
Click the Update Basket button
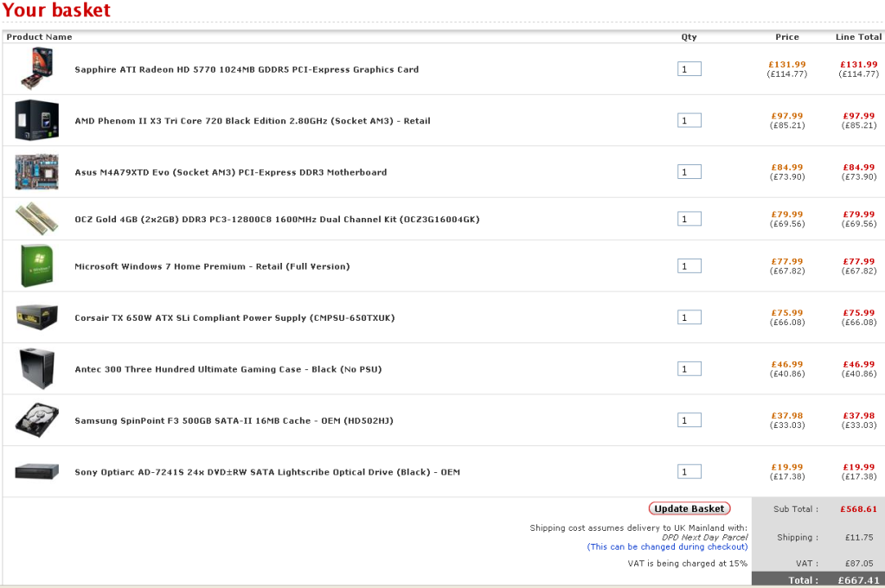click(x=689, y=508)
